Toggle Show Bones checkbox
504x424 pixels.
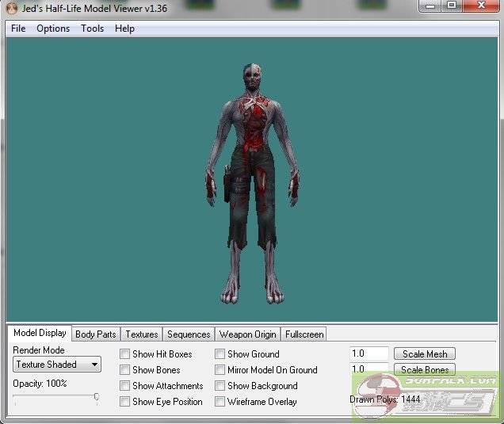125,370
